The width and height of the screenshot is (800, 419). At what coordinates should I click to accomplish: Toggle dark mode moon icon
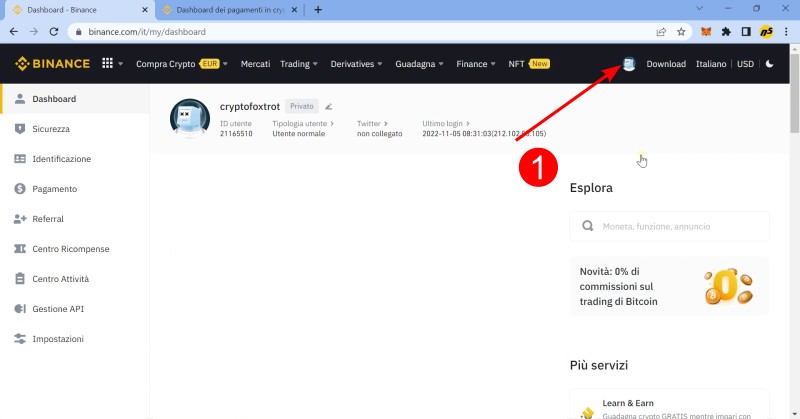(x=769, y=64)
